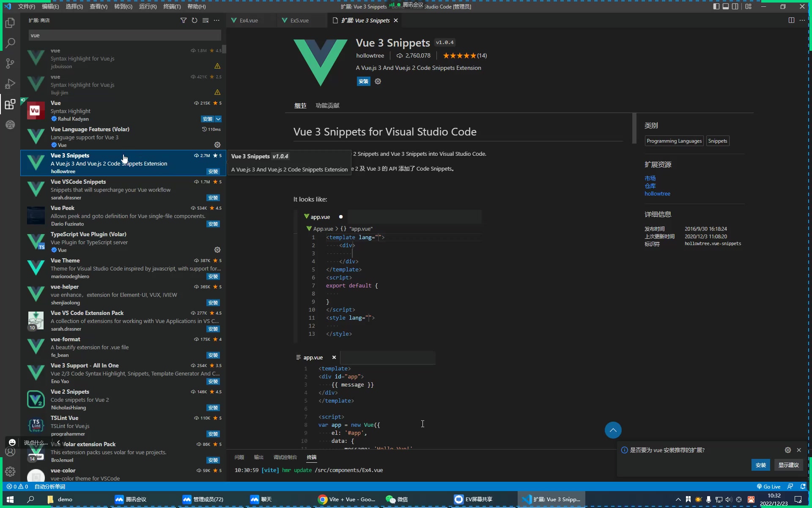Click scroll-to-top round arrow button
812x508 pixels.
click(613, 430)
